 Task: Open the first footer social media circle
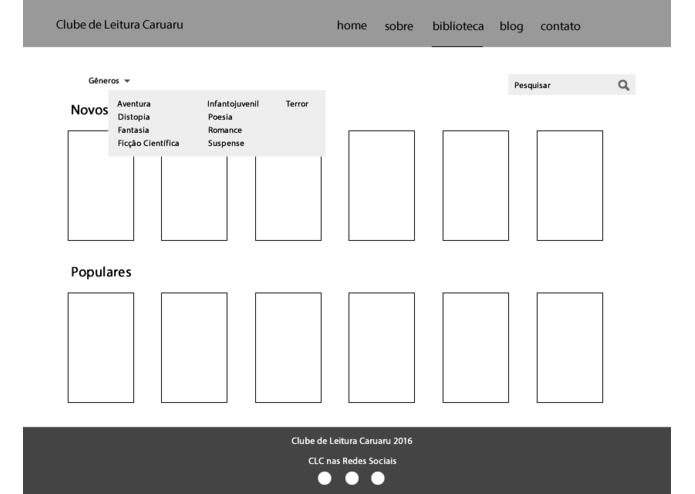point(324,478)
